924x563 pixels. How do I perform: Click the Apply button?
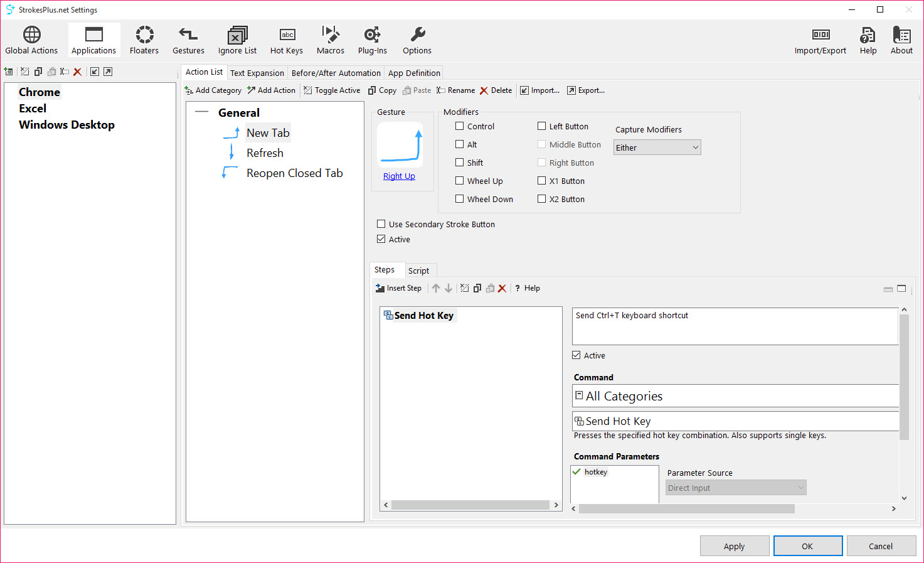735,546
